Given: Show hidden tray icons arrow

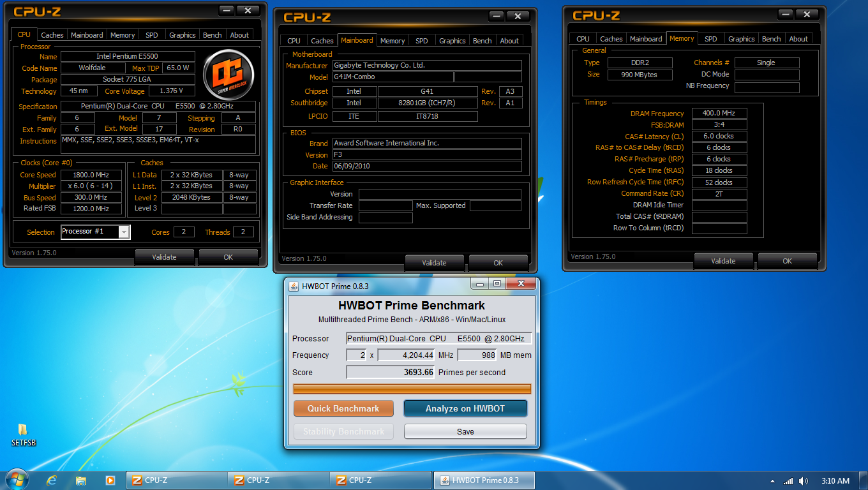Looking at the screenshot, I should (773, 481).
